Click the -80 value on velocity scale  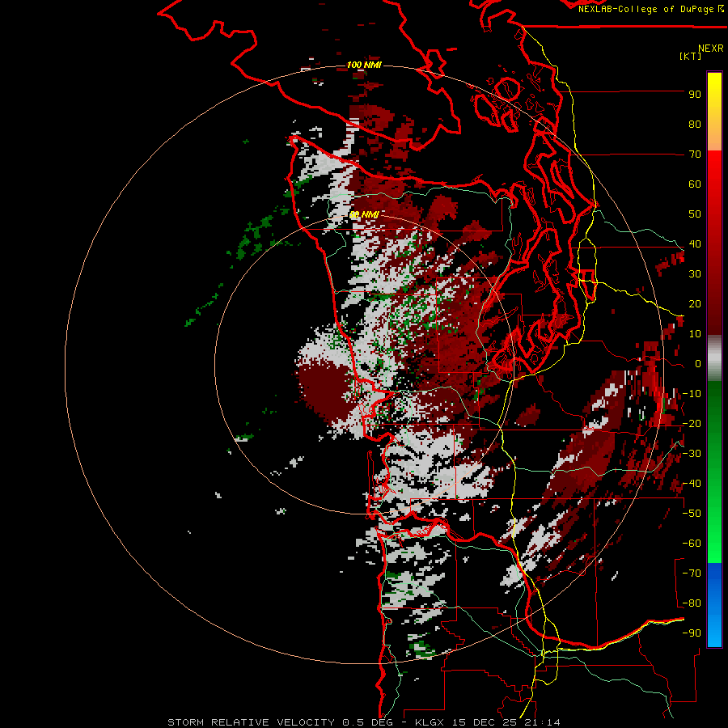coord(692,603)
